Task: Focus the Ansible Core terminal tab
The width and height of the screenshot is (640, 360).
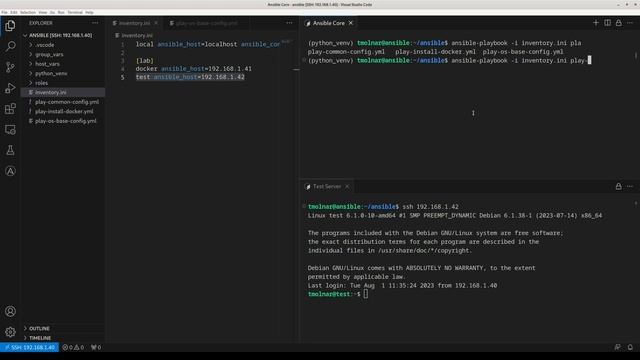Action: pos(329,23)
